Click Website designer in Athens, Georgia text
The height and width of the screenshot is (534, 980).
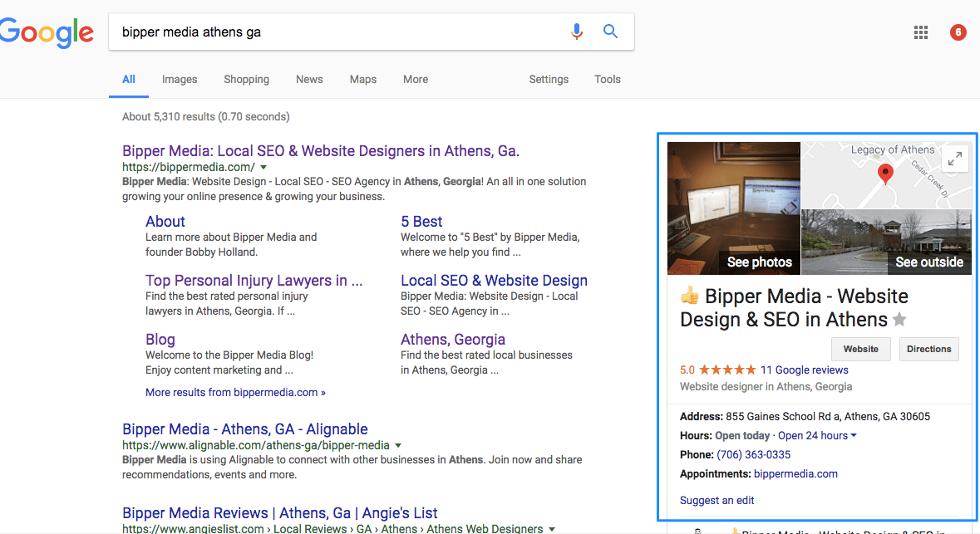pos(766,387)
